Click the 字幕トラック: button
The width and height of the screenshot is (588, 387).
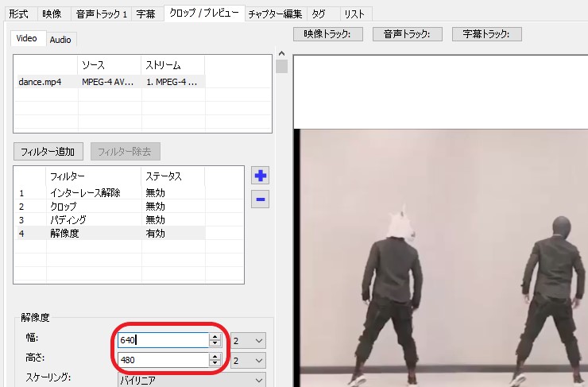486,34
